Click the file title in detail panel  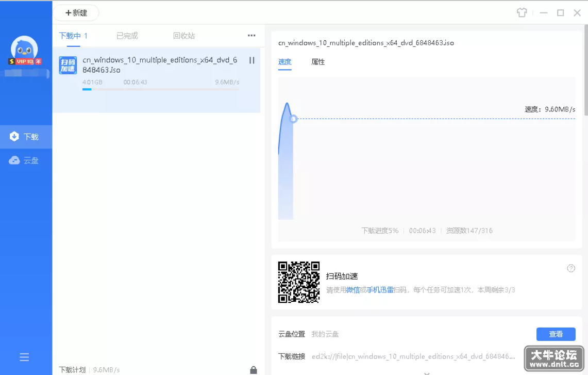coord(366,43)
